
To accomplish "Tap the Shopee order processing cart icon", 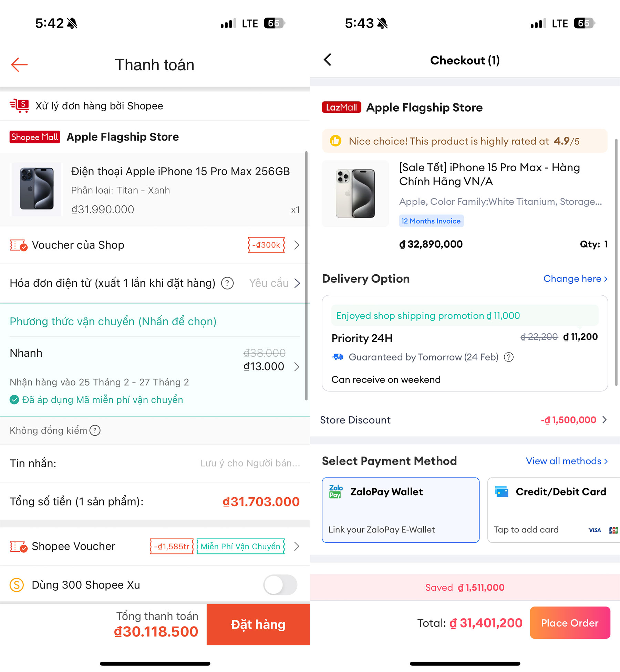I will coord(19,105).
